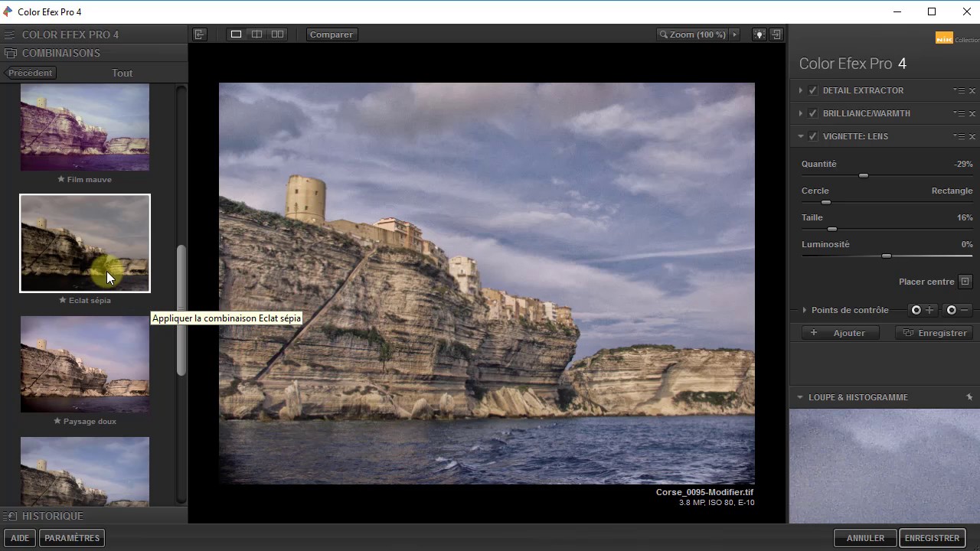The width and height of the screenshot is (980, 551).
Task: Click the combinations list scrollbar
Action: 181,311
